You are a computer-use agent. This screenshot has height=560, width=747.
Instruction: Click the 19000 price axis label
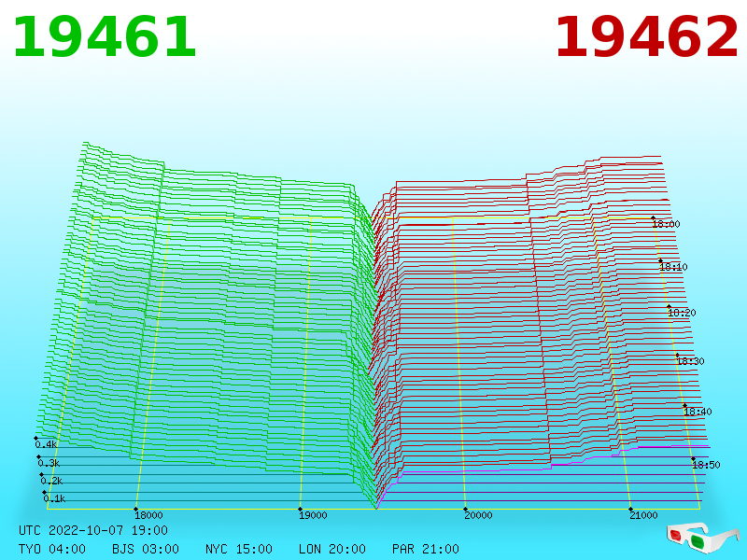313,515
